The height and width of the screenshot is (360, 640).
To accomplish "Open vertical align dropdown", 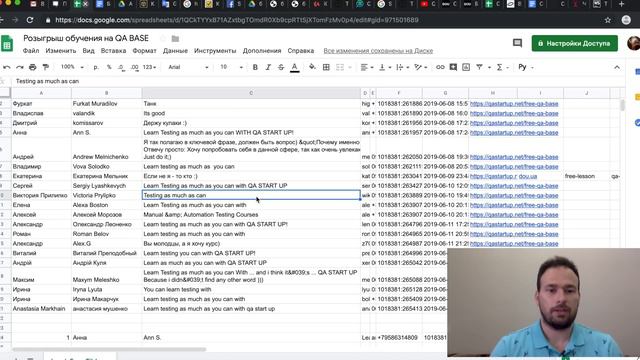I will (385, 67).
